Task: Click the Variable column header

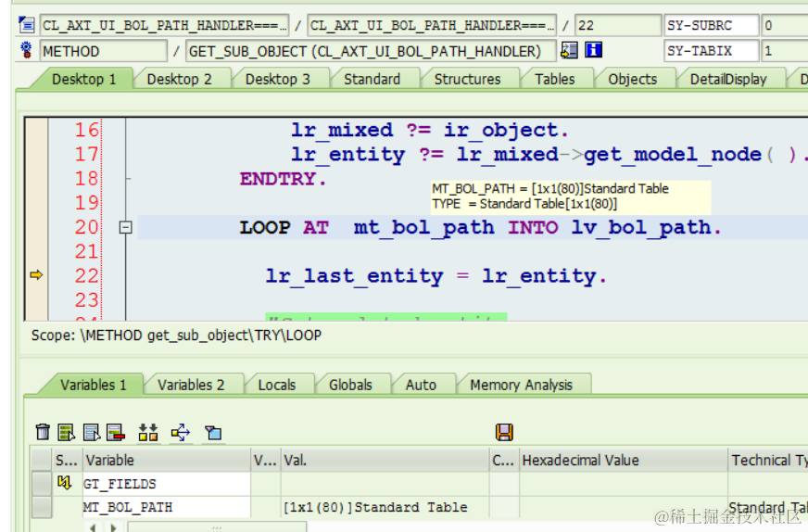Action: click(x=167, y=460)
